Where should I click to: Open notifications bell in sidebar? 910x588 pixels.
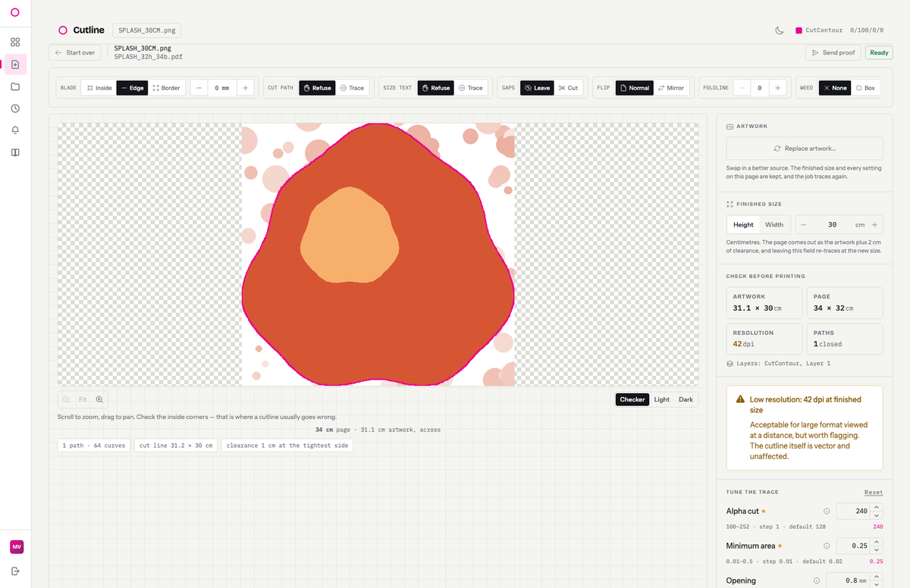[x=15, y=130]
